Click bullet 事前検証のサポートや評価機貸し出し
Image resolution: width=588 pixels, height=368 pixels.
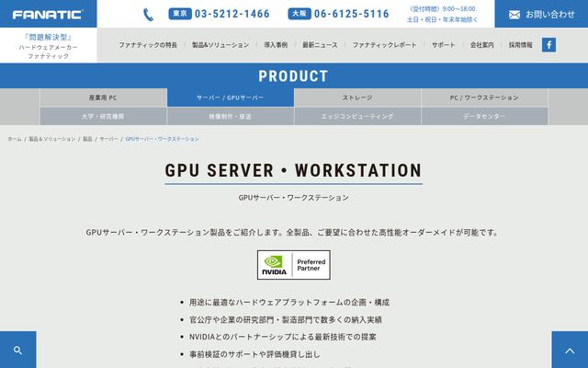point(254,354)
